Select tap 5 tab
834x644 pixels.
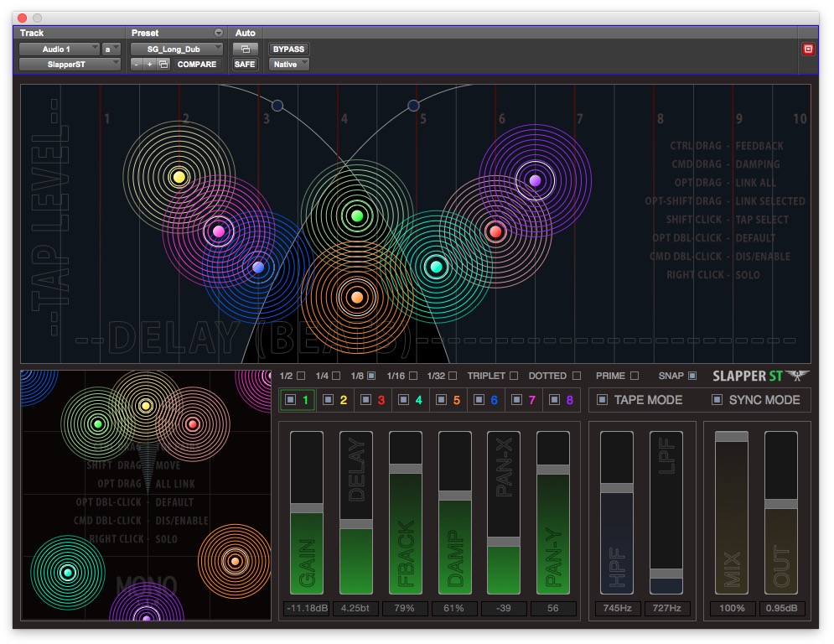pos(448,400)
